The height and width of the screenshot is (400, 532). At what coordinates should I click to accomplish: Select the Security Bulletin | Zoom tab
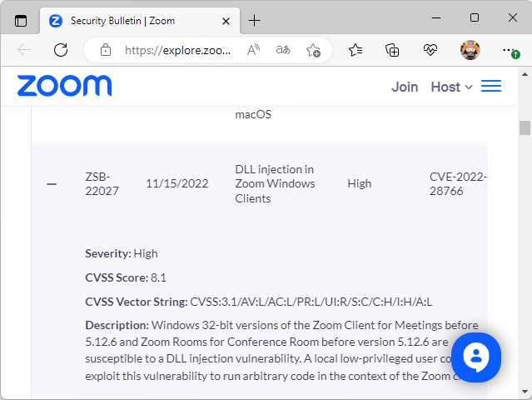[140, 21]
